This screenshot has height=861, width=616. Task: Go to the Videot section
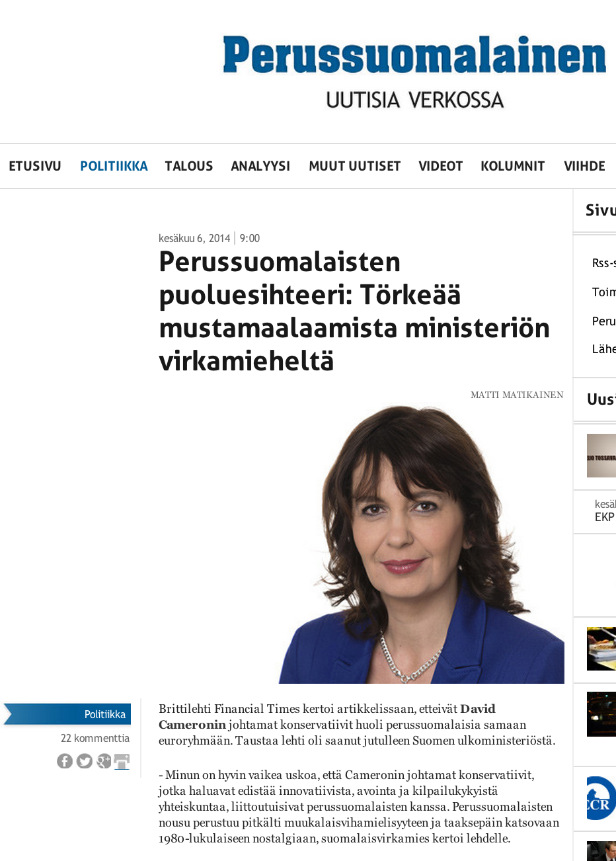pyautogui.click(x=441, y=166)
